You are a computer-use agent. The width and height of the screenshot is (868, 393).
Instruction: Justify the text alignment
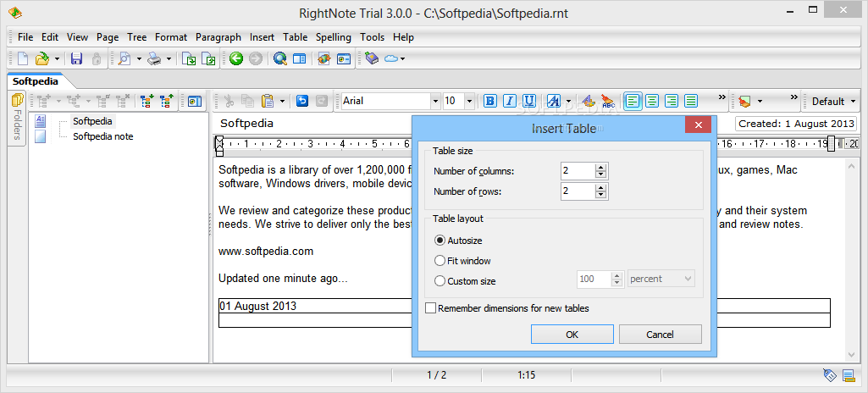pyautogui.click(x=691, y=101)
